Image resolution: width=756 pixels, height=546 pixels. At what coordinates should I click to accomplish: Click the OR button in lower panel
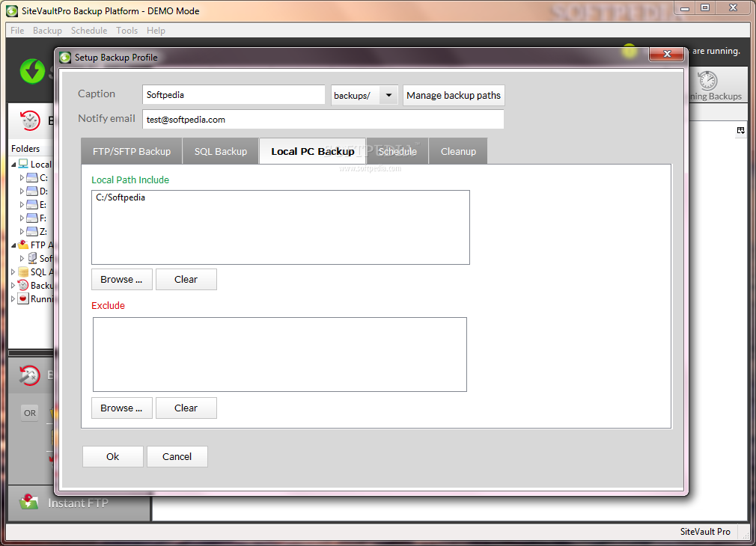(30, 413)
